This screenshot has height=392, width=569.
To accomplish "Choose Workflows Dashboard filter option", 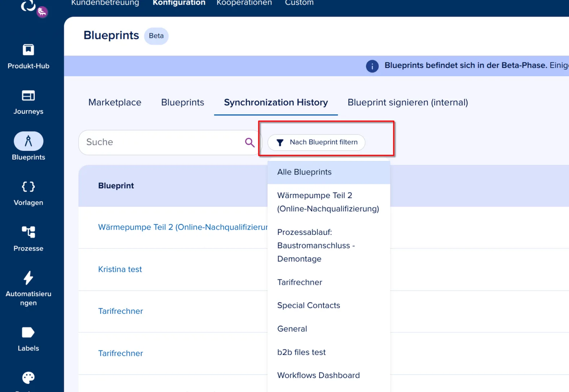I will point(329,375).
